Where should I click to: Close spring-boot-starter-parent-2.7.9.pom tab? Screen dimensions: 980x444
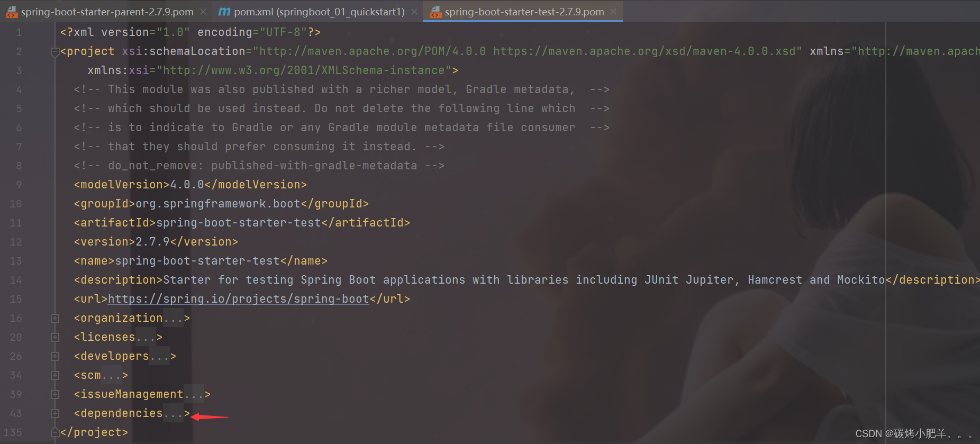coord(203,12)
